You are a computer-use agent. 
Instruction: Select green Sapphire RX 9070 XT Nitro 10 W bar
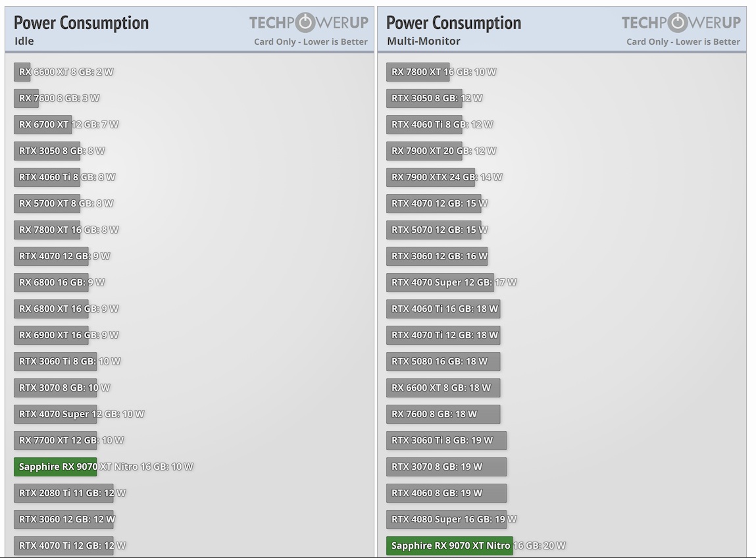pos(55,467)
